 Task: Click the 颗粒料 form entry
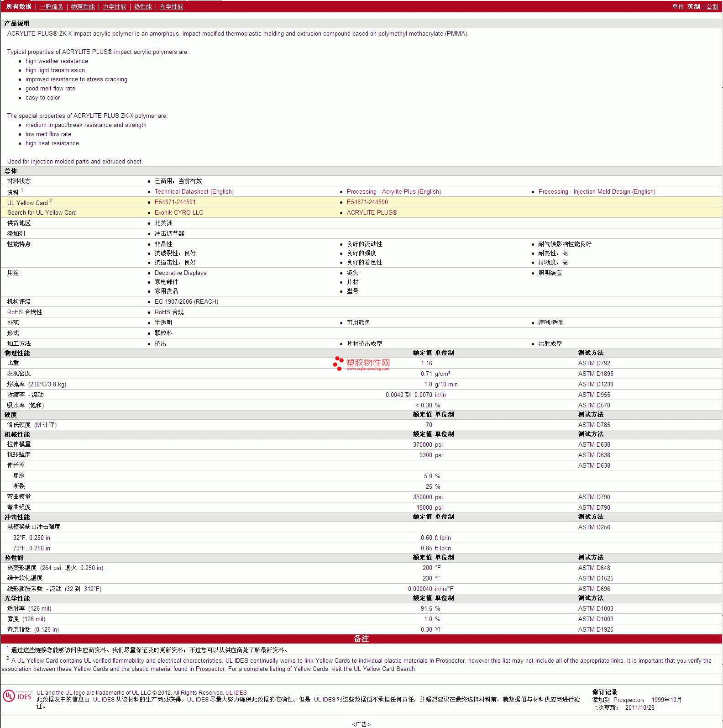click(163, 333)
